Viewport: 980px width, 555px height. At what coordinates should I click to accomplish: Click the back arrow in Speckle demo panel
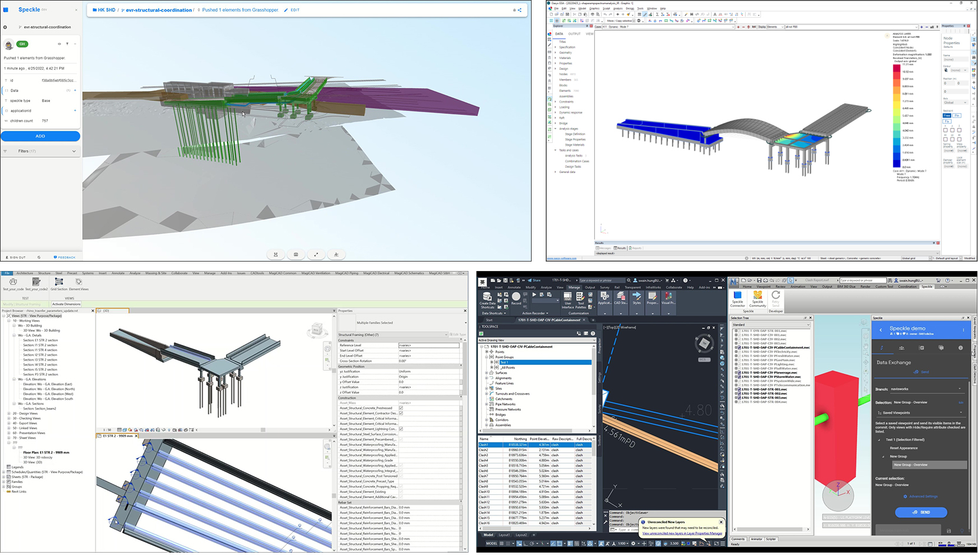coord(882,330)
